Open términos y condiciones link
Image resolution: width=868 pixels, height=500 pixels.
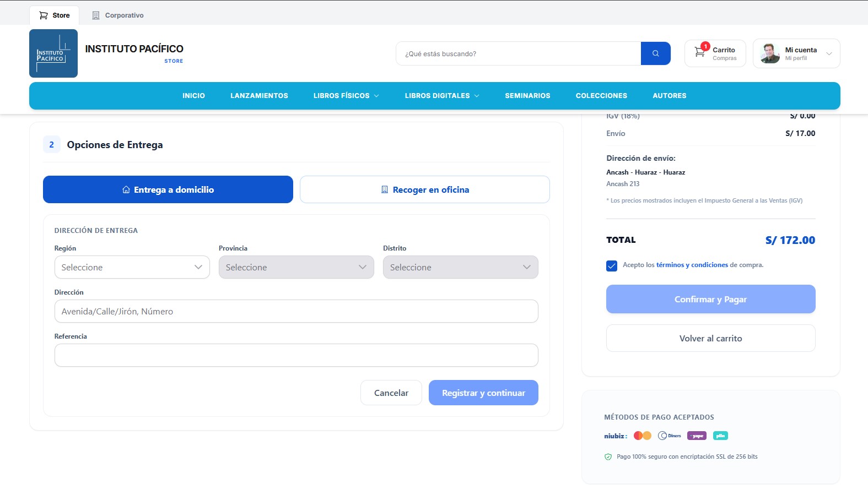point(692,265)
